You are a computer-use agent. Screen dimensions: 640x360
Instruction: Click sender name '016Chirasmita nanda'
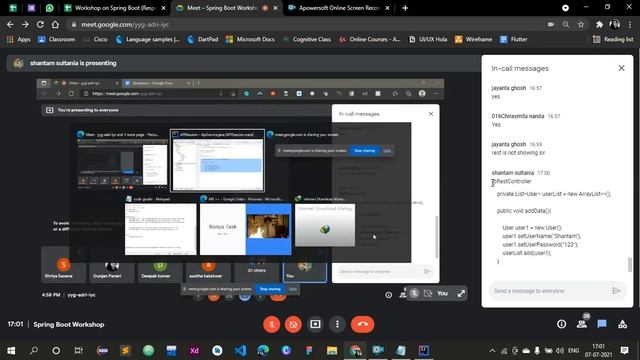pos(518,116)
